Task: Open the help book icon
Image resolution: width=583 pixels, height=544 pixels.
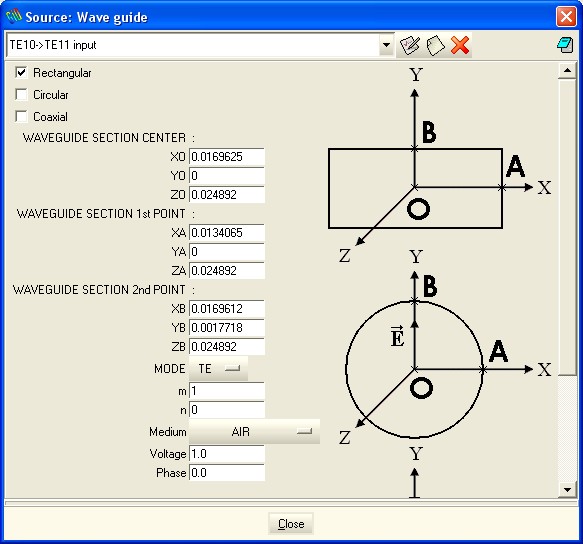Action: click(x=565, y=45)
